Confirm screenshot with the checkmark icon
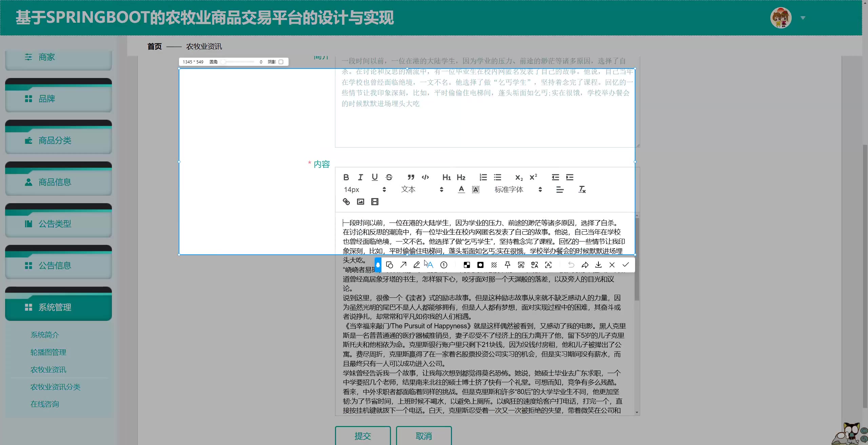The width and height of the screenshot is (868, 445). (x=626, y=265)
